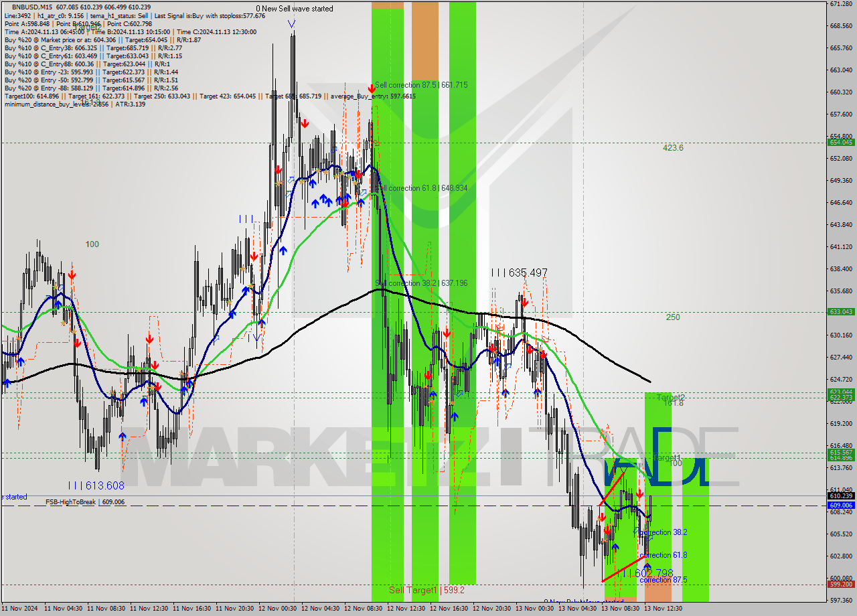Click the 649.360 price axis value
This screenshot has height=616, width=857.
tap(841, 181)
